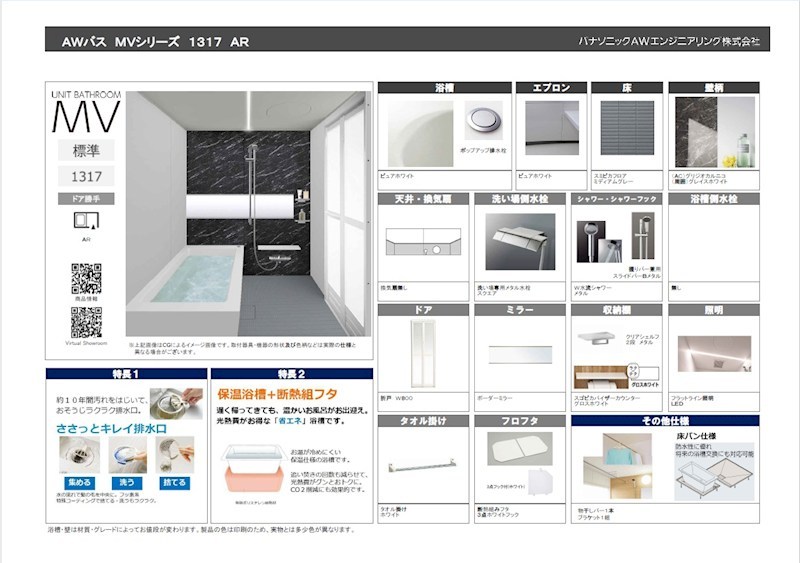Select the drain photo above 捨てる

pyautogui.click(x=175, y=455)
